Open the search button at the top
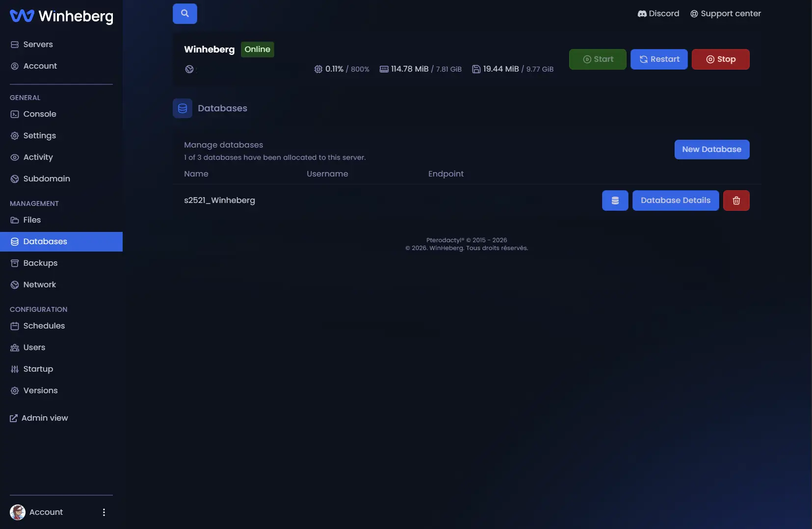This screenshot has width=812, height=529. 185,14
